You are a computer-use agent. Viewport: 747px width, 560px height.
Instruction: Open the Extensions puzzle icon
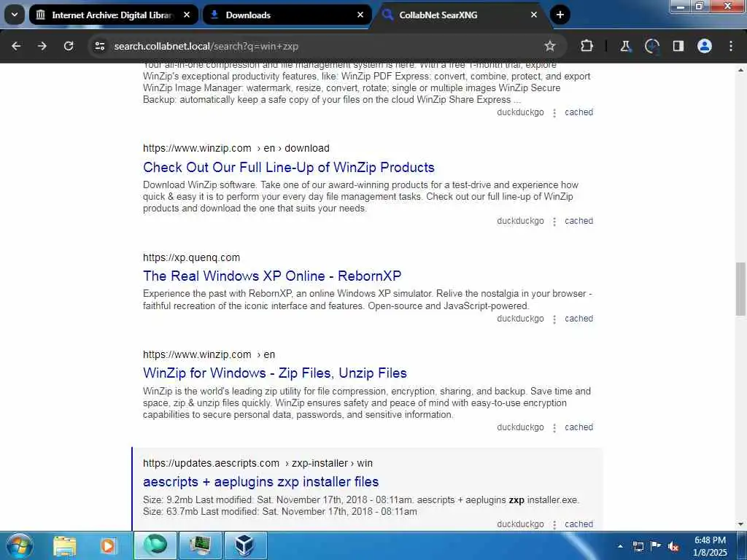pyautogui.click(x=587, y=46)
